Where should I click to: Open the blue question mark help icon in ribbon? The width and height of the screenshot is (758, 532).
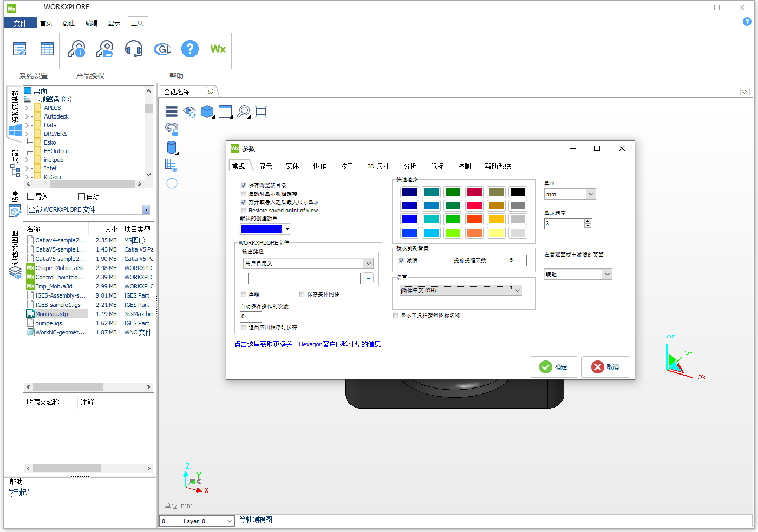(190, 49)
